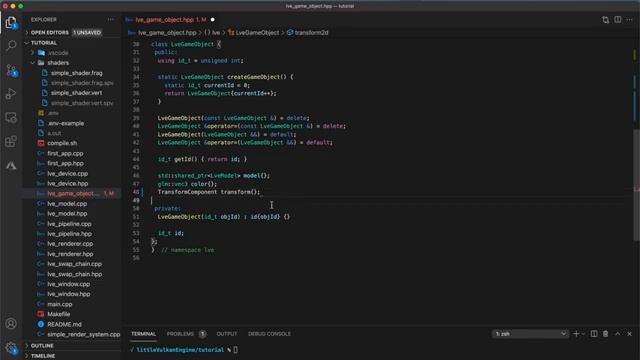Screen dimensions: 640x360
Task: Switch to the Terminal tab
Action: (x=143, y=334)
